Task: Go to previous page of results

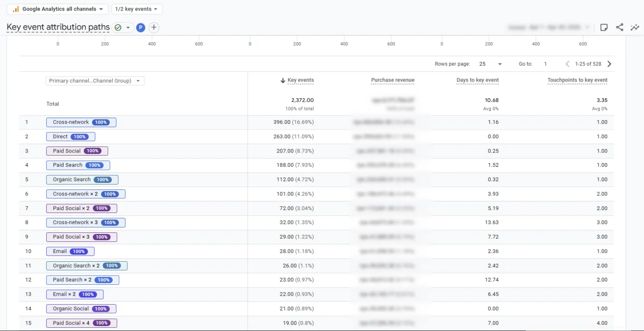Action: pyautogui.click(x=567, y=64)
